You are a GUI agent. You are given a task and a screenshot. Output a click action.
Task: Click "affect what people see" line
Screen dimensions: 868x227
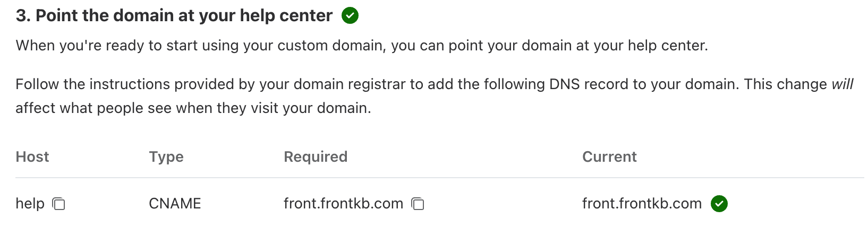coord(193,108)
